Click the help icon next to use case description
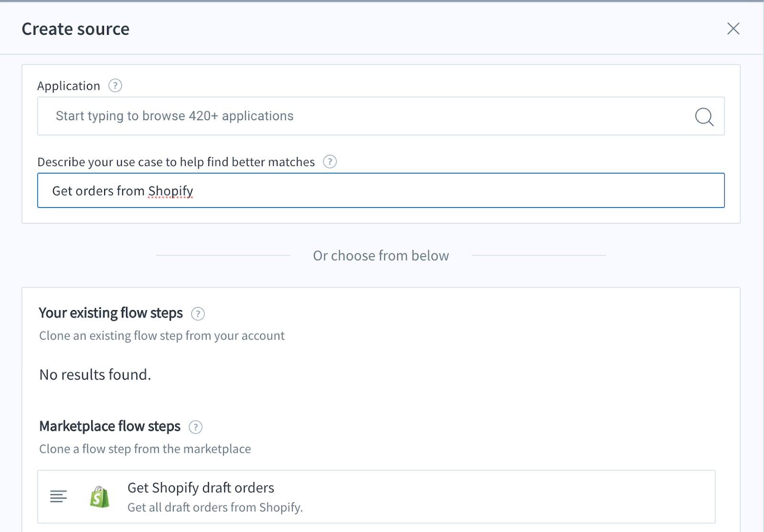Image resolution: width=764 pixels, height=532 pixels. pyautogui.click(x=329, y=162)
